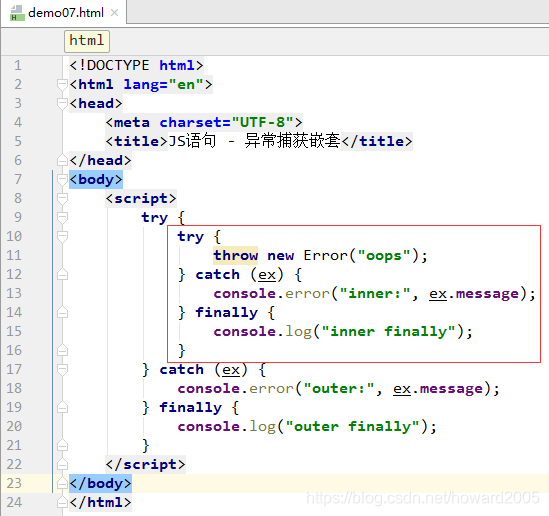
Task: Collapse the script tag fold on line 8
Action: (x=62, y=198)
